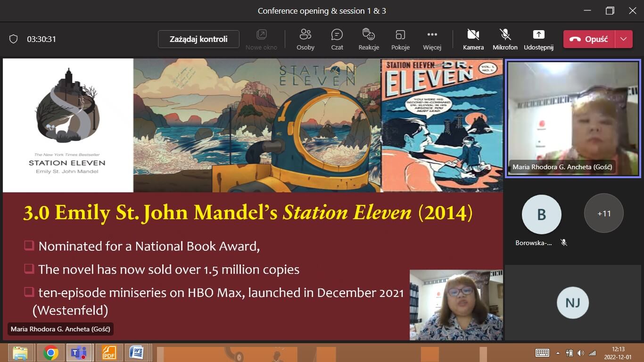Click the muted mic icon beside Borowska
The image size is (644, 362).
point(563,243)
